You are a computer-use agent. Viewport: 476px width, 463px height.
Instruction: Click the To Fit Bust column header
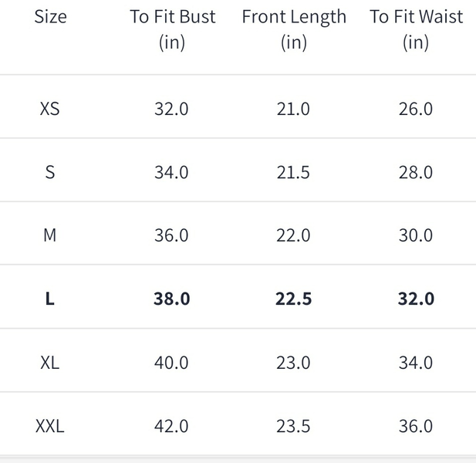[x=172, y=29]
